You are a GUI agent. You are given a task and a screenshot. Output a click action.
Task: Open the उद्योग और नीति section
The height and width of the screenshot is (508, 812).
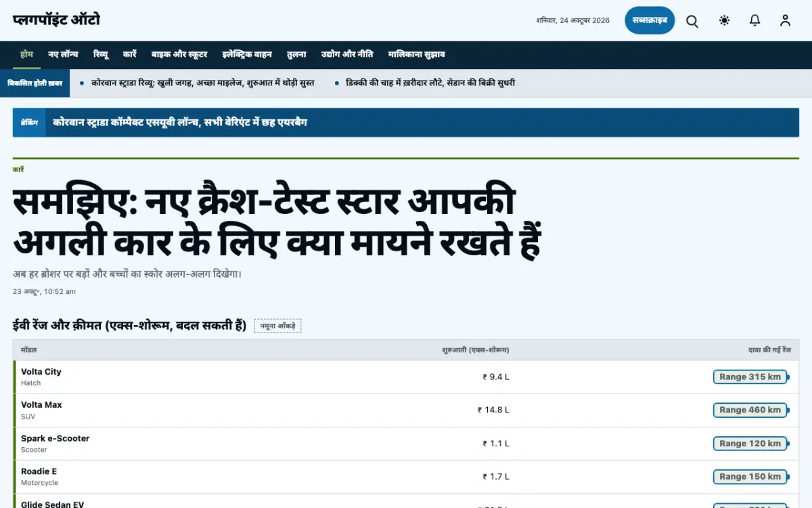(347, 54)
